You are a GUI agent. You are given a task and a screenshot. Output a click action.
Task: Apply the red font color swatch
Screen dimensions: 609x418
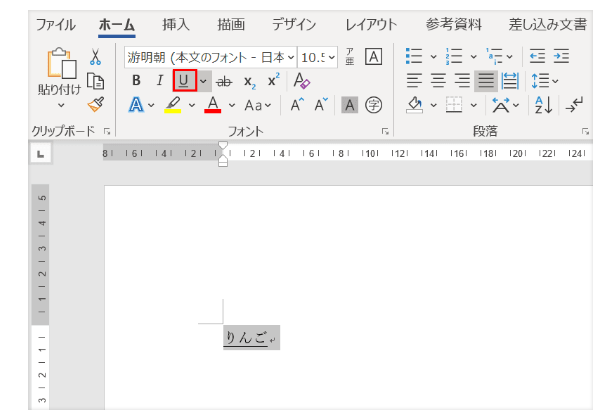pyautogui.click(x=212, y=104)
